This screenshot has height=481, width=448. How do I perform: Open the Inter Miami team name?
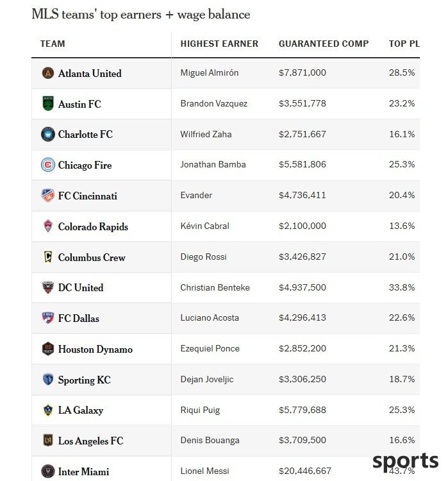[x=84, y=471]
